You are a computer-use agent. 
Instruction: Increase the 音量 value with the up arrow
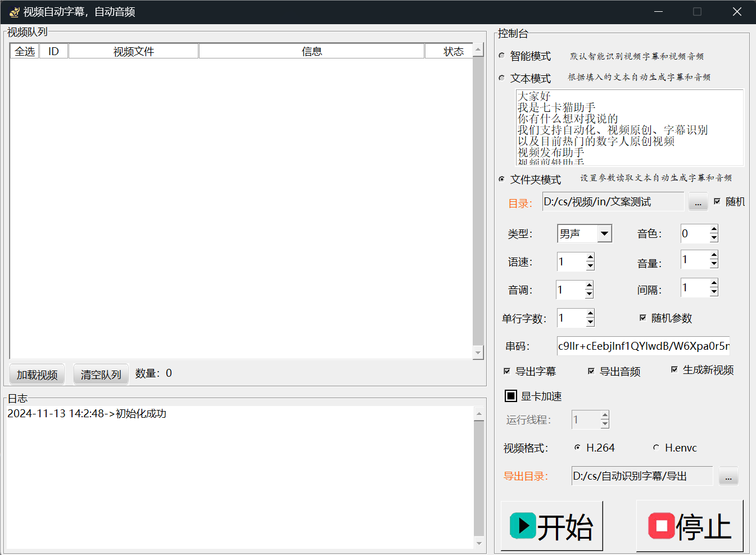(714, 255)
